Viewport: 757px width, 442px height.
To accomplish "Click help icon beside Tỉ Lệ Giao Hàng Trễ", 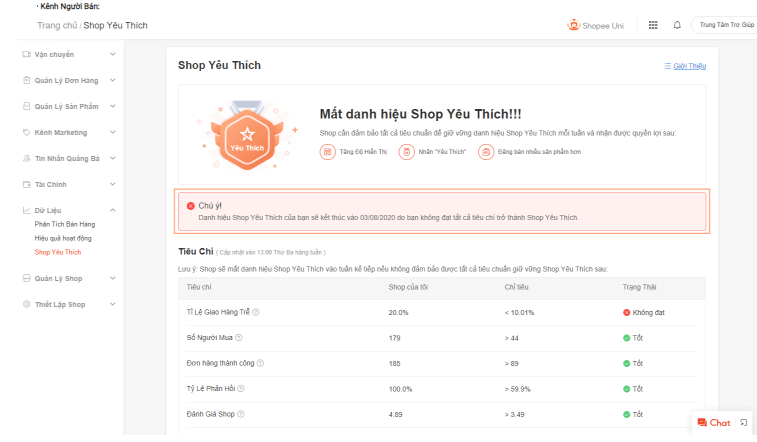I will (256, 312).
